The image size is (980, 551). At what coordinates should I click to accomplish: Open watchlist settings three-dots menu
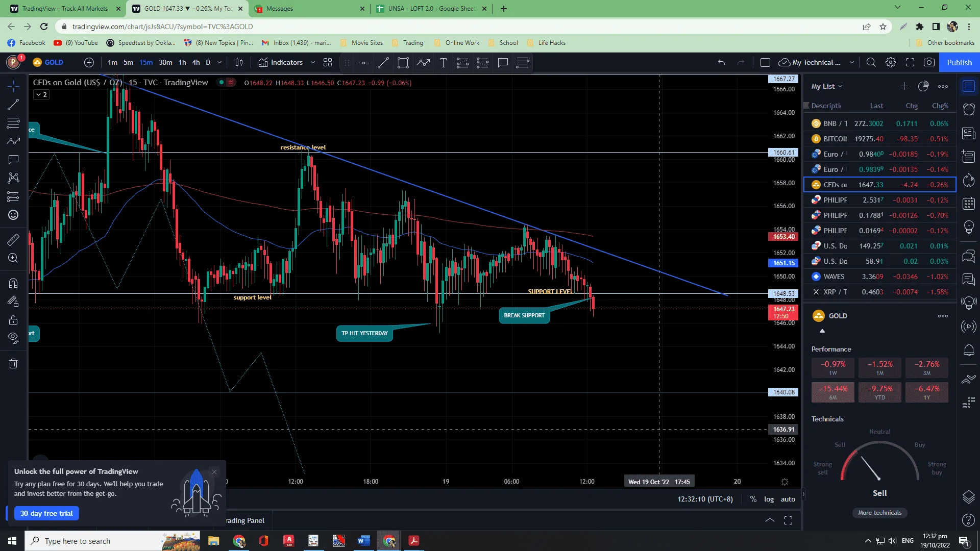943,86
